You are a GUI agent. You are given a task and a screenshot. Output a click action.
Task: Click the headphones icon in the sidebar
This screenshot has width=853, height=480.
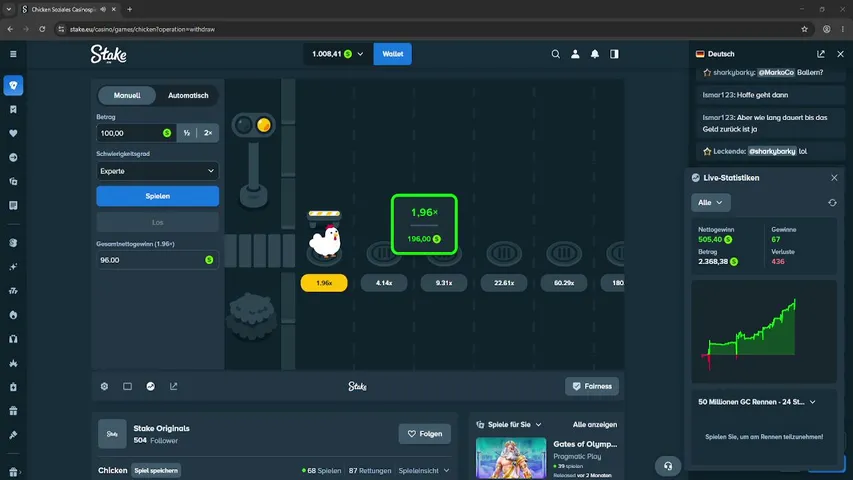(x=14, y=339)
